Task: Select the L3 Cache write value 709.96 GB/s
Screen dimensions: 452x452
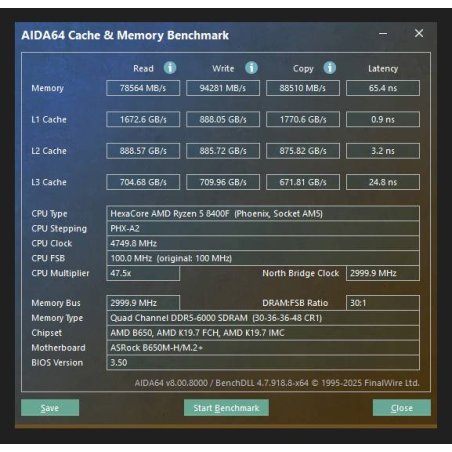Action: 223,182
